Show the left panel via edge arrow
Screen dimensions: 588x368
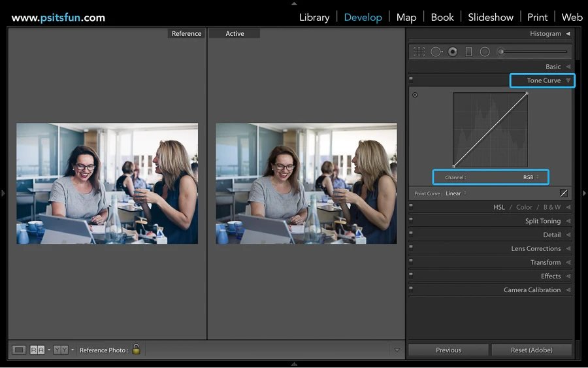pyautogui.click(x=3, y=193)
